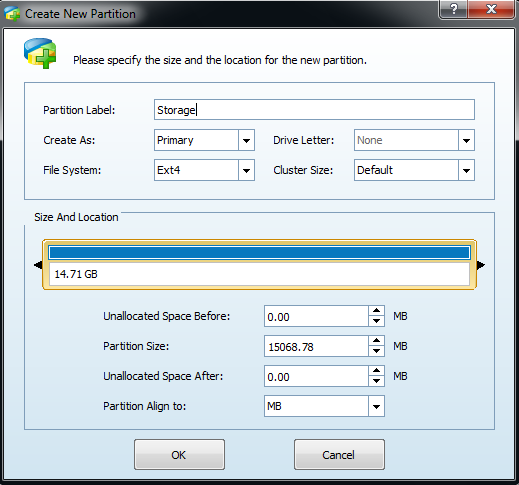
Task: Open the Create As dropdown
Action: click(246, 140)
